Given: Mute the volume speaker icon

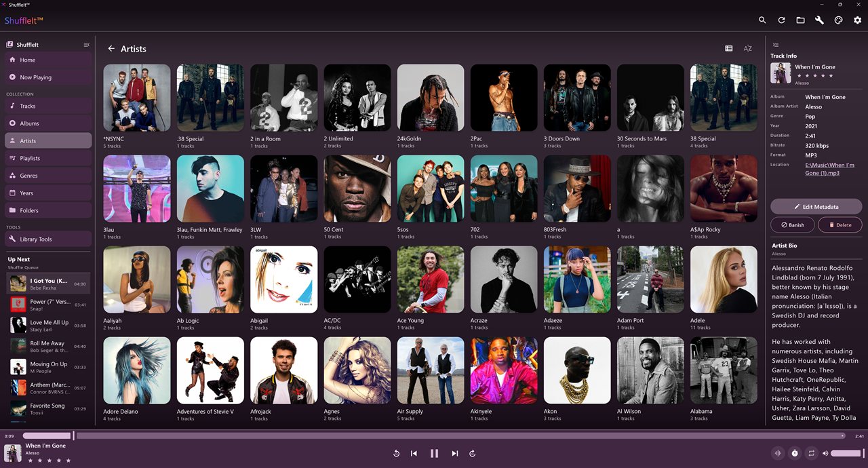Looking at the screenshot, I should click(x=825, y=453).
